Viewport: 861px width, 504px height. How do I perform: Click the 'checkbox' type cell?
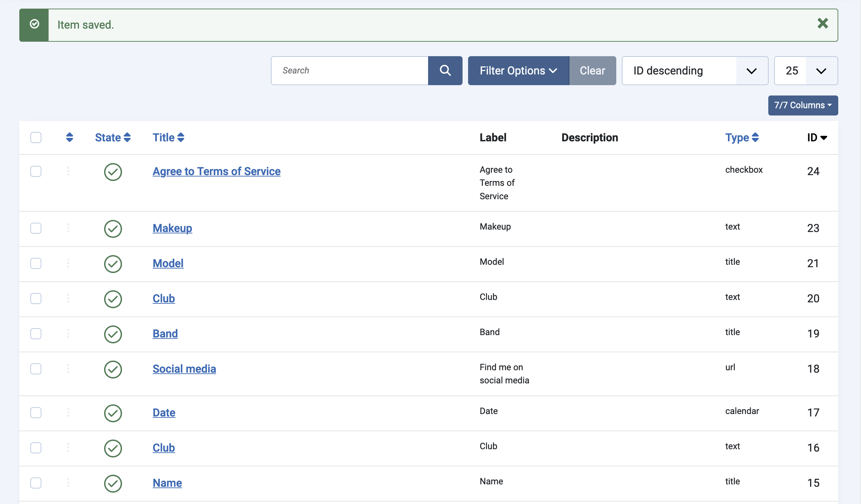point(744,170)
